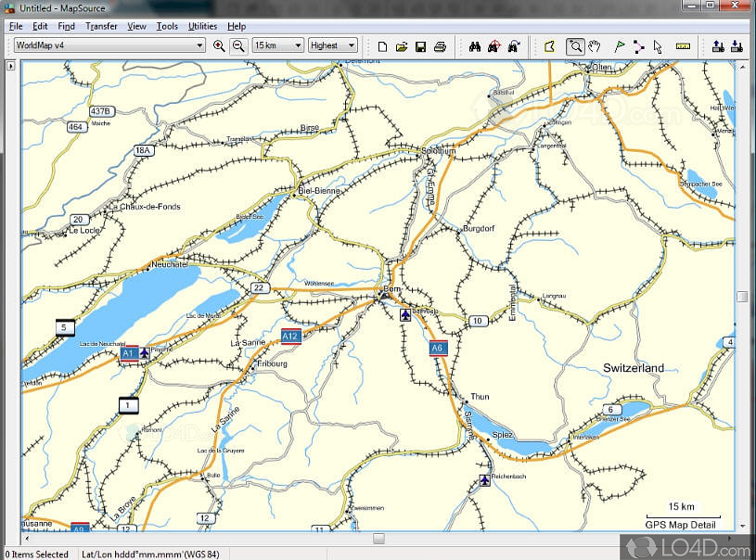Screen dimensions: 756x560
Task: Open the 15 km zoom scale dropdown
Action: click(298, 45)
